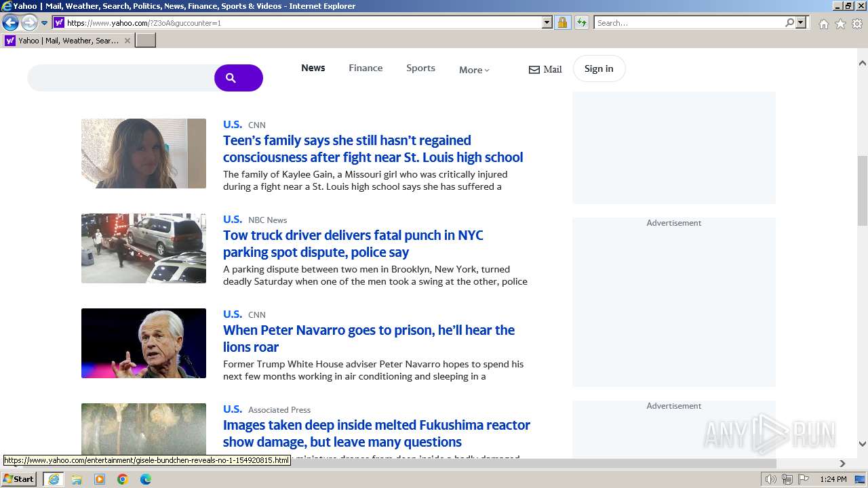Viewport: 868px width, 488px height.
Task: Open the Sports navigation item
Action: pos(420,68)
